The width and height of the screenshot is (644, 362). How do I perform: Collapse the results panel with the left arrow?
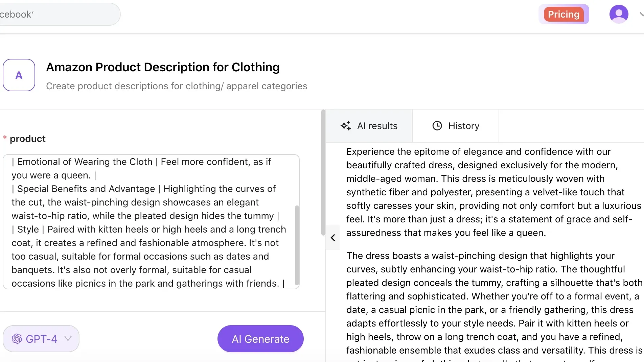coord(333,238)
